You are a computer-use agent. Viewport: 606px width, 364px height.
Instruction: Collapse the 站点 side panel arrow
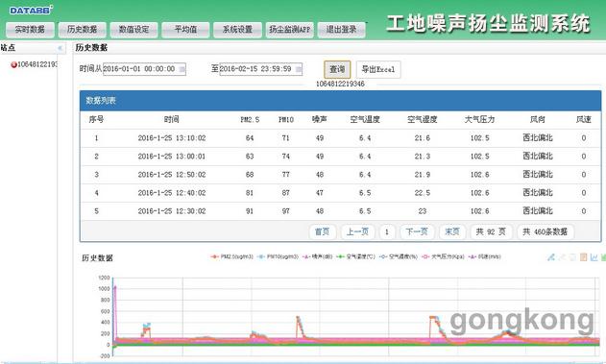(x=60, y=48)
